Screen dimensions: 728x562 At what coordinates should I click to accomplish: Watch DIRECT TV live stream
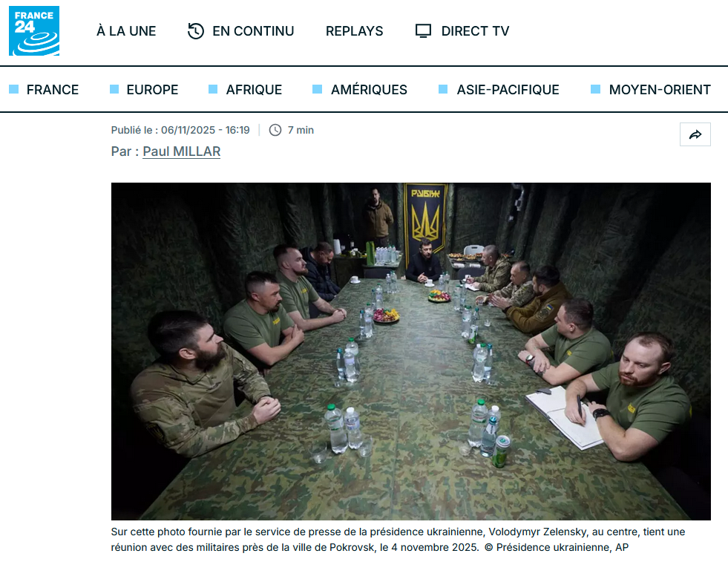(x=475, y=31)
